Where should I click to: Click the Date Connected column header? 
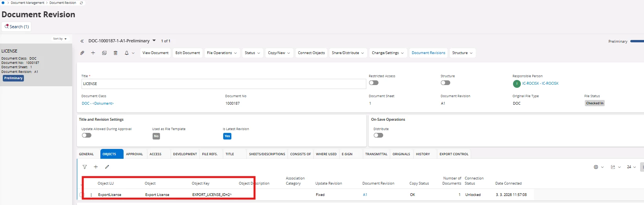pos(508,183)
